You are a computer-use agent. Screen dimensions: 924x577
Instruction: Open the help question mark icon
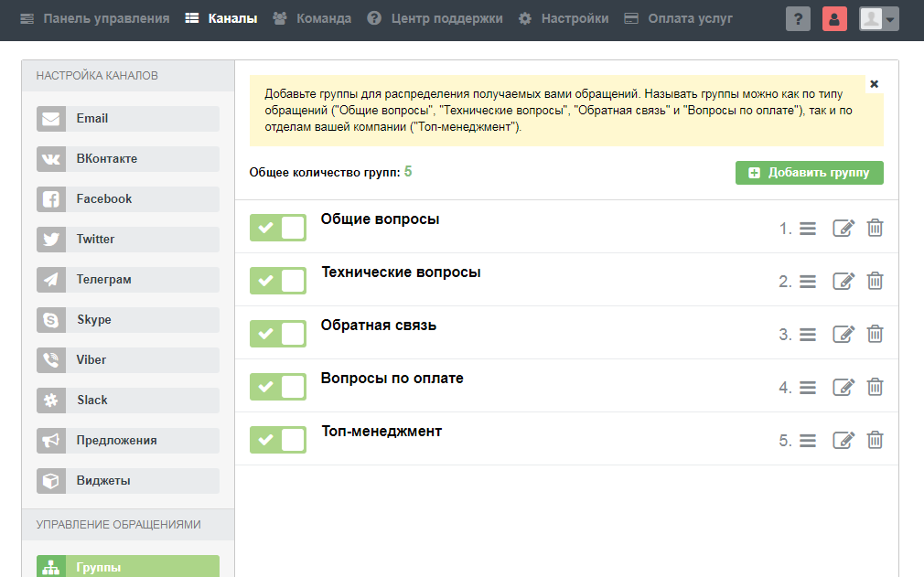798,18
